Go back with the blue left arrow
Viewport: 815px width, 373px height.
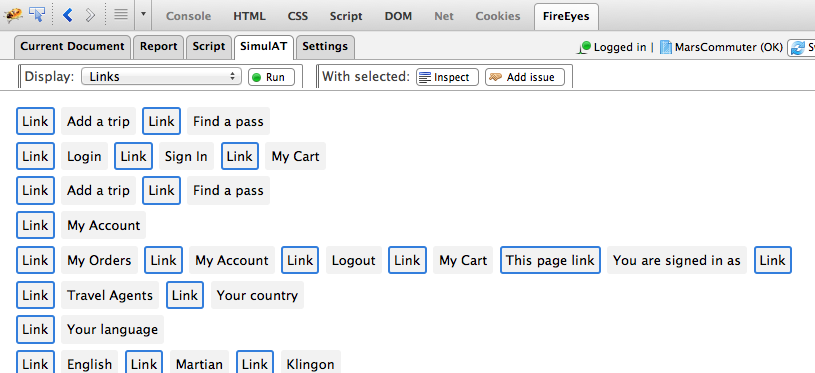(x=67, y=15)
